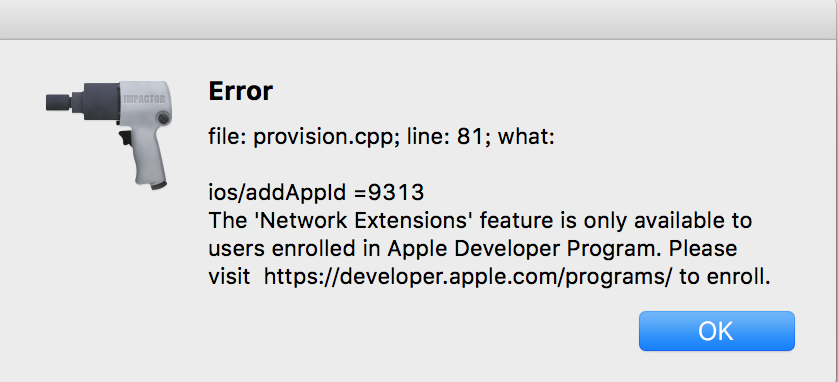Screen dimensions: 838x382
Task: Click the words 'to enroll.'
Action: pyautogui.click(x=725, y=277)
